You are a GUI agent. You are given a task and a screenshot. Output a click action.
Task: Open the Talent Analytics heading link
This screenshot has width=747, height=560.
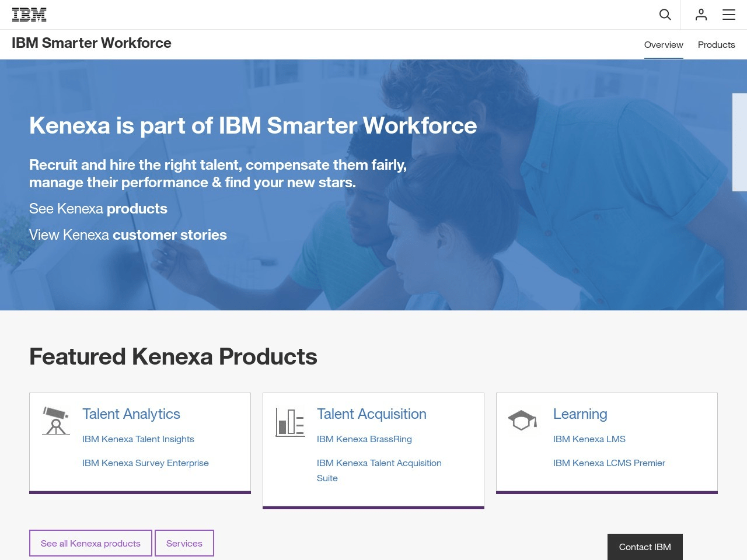pos(131,414)
